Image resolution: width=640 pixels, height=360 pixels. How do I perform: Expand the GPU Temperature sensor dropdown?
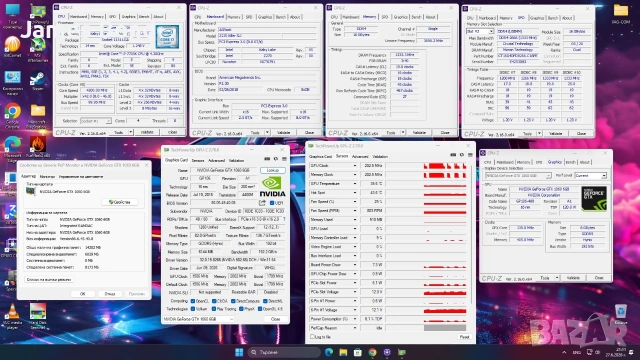pyautogui.click(x=355, y=184)
